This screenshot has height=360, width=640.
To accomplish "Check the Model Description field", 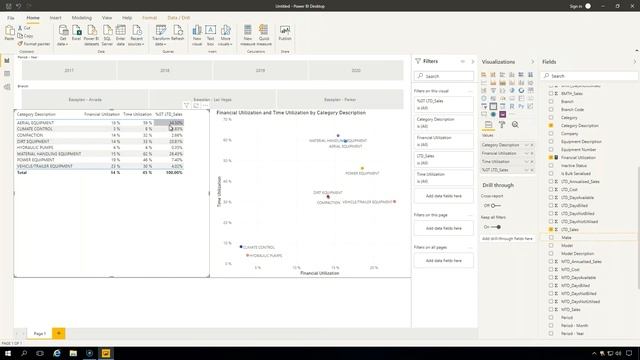I will pos(551,253).
